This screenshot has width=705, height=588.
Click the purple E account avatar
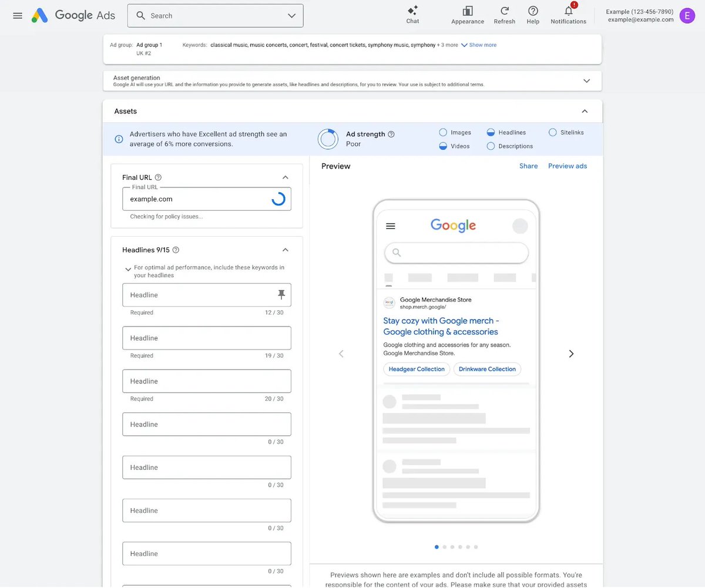(x=687, y=16)
